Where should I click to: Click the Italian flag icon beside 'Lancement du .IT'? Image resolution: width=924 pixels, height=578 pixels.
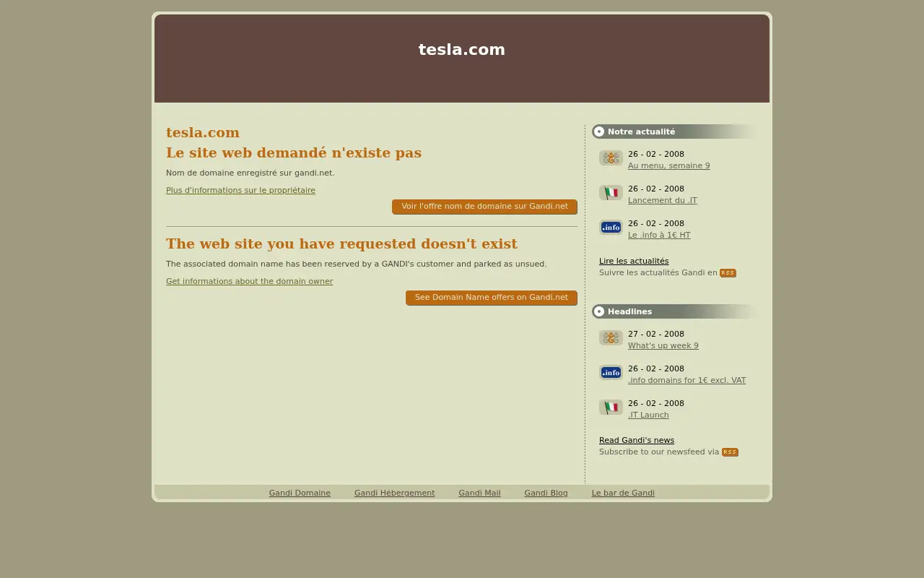[x=611, y=193]
